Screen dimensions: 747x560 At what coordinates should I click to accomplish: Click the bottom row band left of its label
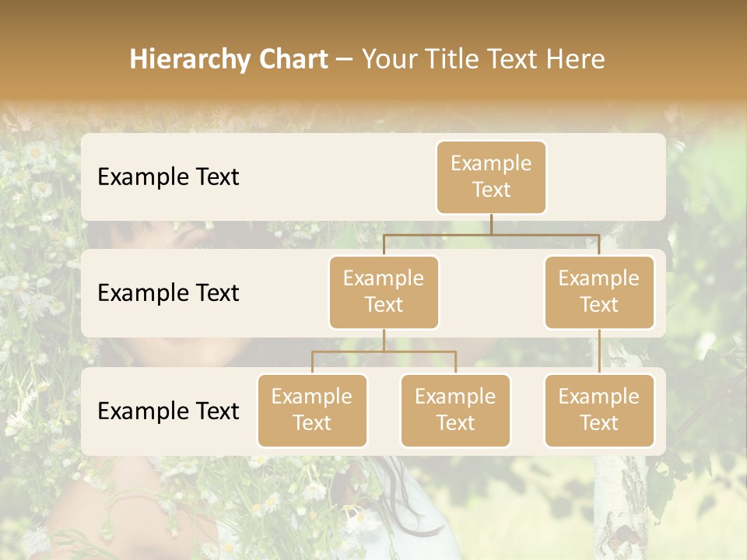(89, 411)
